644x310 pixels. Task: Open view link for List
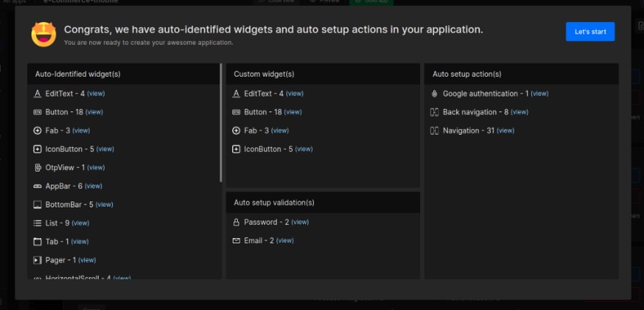tap(80, 224)
